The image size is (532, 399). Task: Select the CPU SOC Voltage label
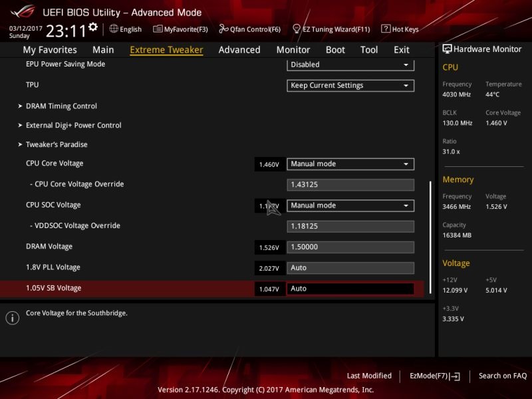click(53, 205)
